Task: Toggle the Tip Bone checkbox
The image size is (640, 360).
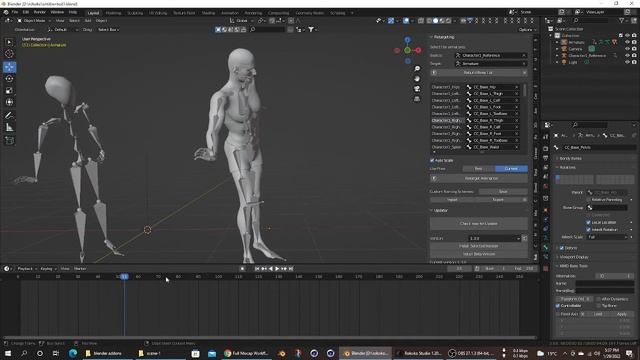Action: click(x=599, y=306)
